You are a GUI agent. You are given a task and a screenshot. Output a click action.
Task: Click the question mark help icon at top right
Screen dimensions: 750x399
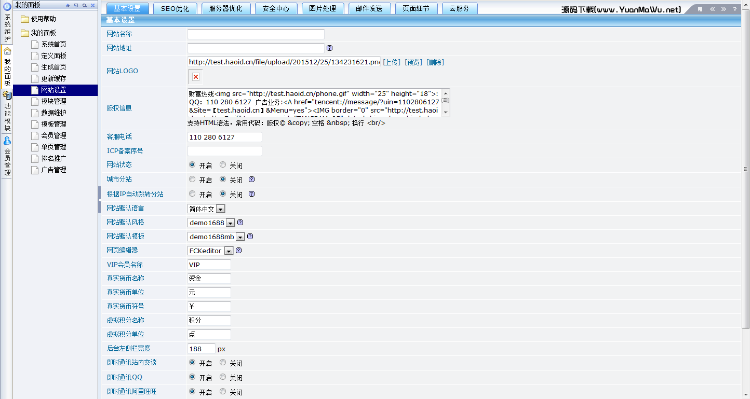(x=735, y=9)
